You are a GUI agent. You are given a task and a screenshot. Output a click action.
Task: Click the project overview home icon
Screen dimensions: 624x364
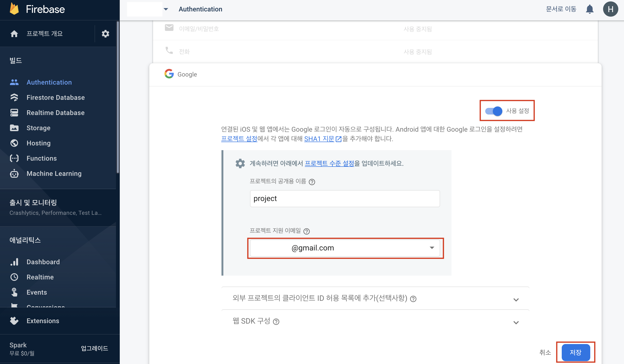pos(14,34)
